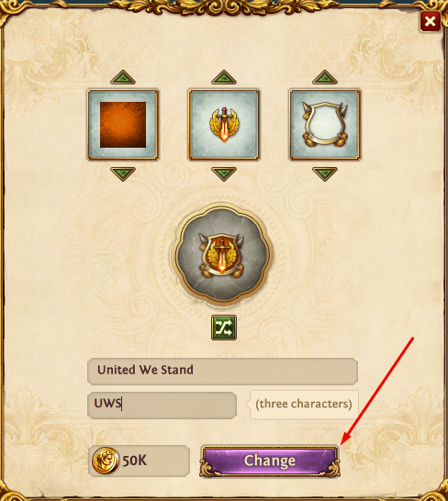
Task: Click the up arrow above flaming sword emblem
Action: click(224, 77)
